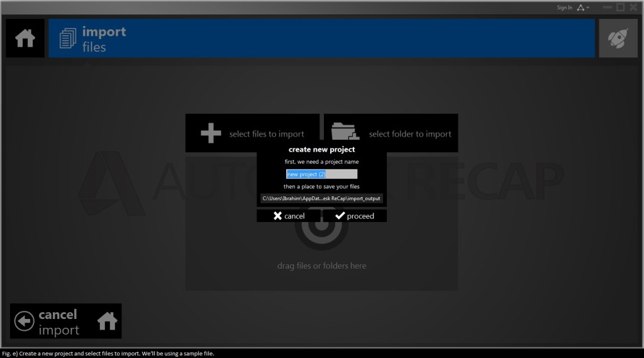This screenshot has width=644, height=358.
Task: Click the documents icon beside the import files title
Action: click(x=67, y=39)
